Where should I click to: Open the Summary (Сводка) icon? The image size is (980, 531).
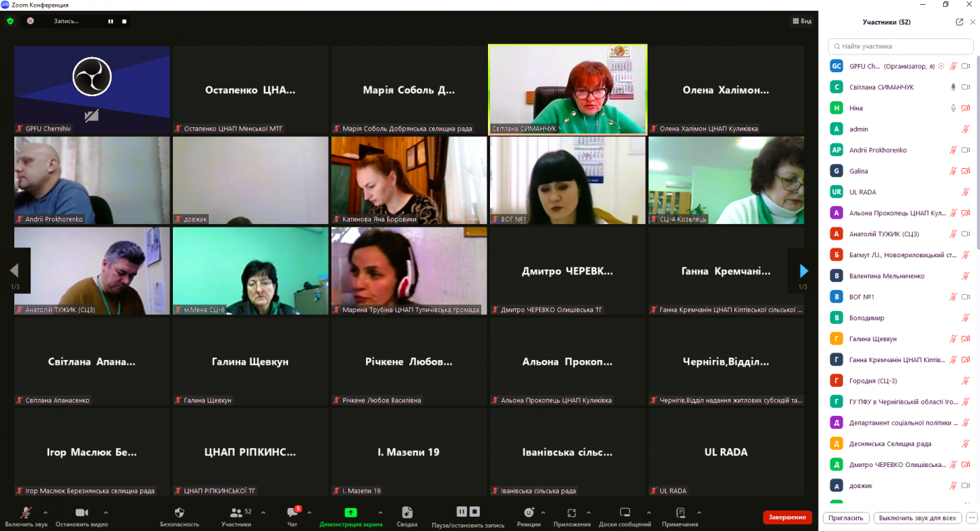[x=407, y=513]
